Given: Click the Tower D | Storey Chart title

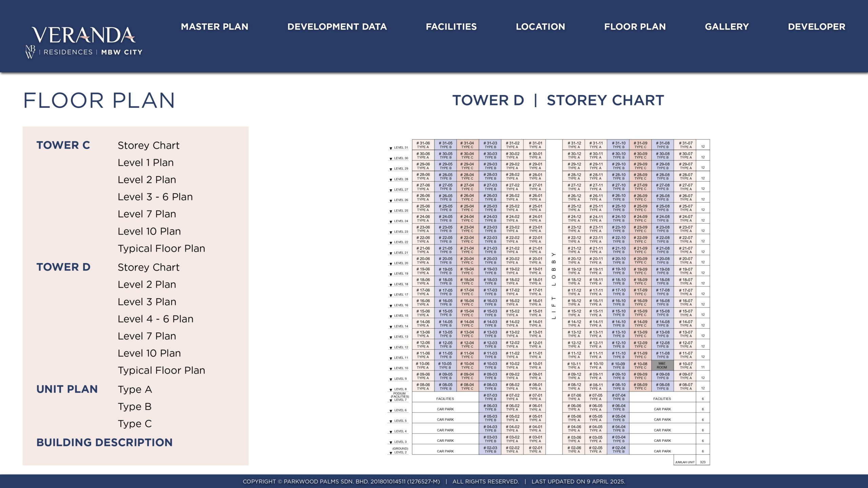Looking at the screenshot, I should pyautogui.click(x=558, y=100).
